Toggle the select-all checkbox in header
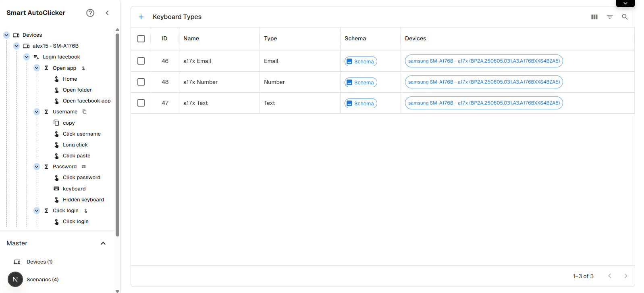The width and height of the screenshot is (644, 293). tap(141, 39)
